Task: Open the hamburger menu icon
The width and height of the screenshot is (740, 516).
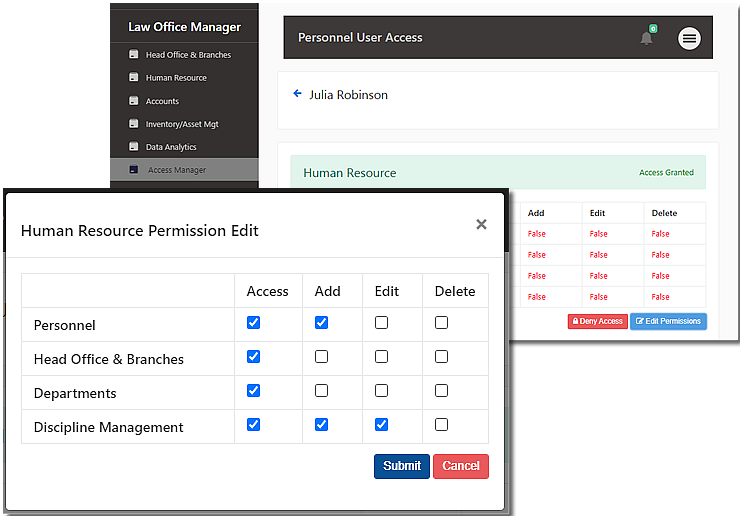Action: tap(689, 38)
